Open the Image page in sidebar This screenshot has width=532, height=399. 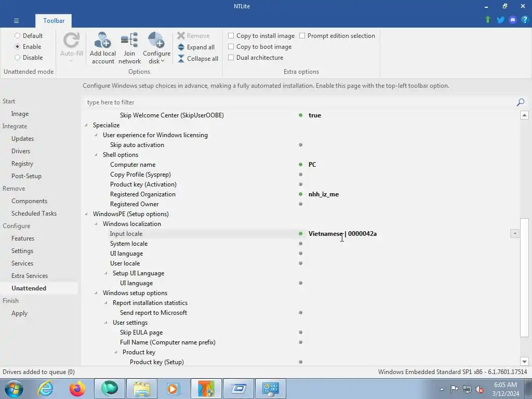tap(20, 114)
